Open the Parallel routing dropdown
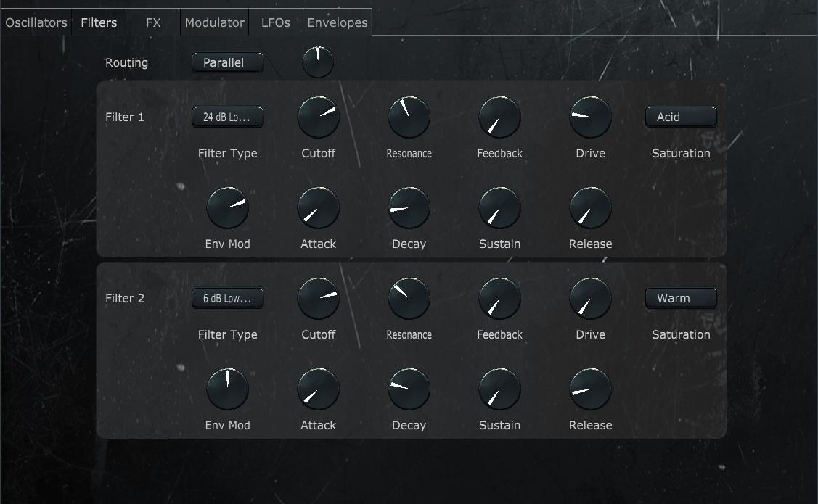The height and width of the screenshot is (504, 818). [x=227, y=62]
